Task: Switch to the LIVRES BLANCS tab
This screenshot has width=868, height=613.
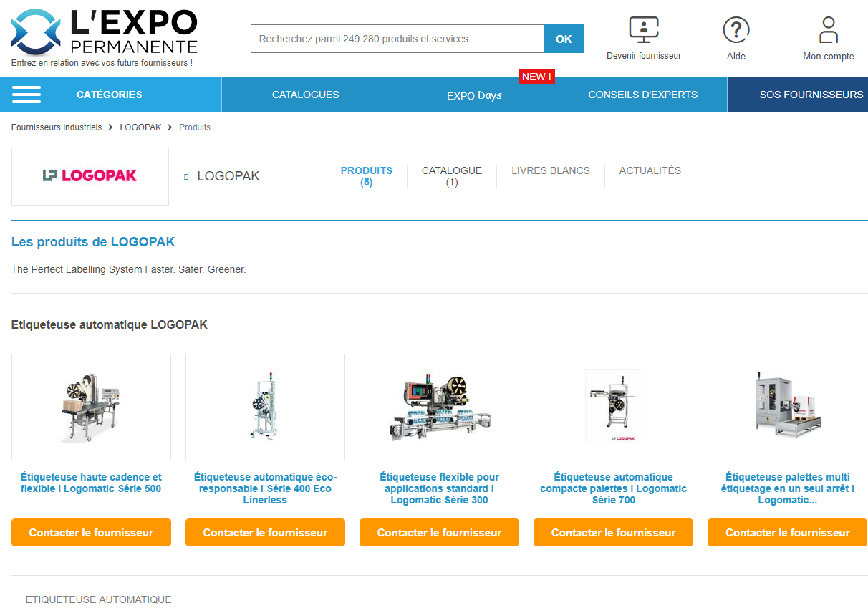Action: click(x=551, y=170)
